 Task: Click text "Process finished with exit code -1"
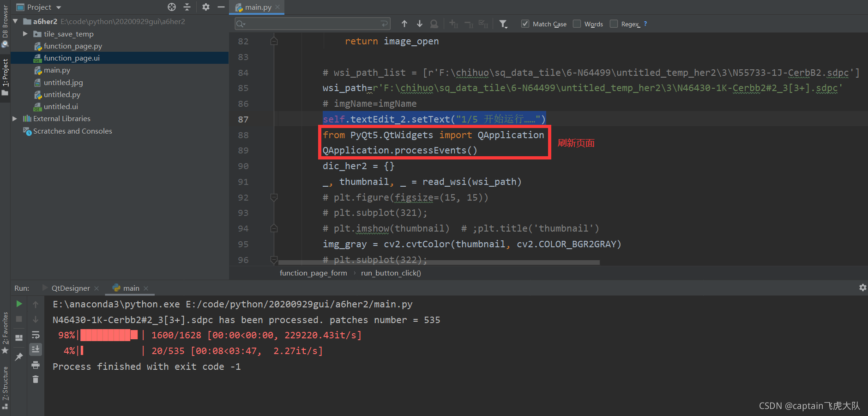(x=146, y=367)
